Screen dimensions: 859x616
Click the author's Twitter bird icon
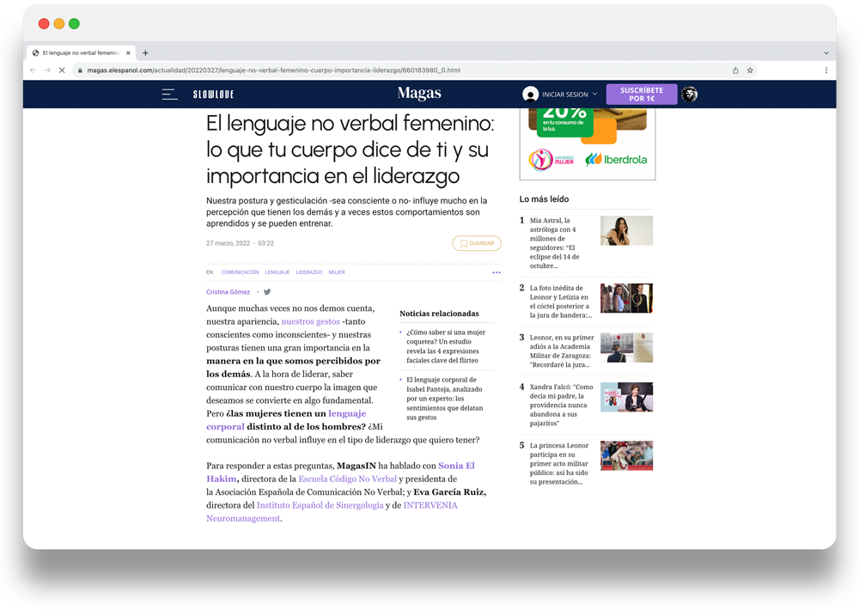click(267, 292)
